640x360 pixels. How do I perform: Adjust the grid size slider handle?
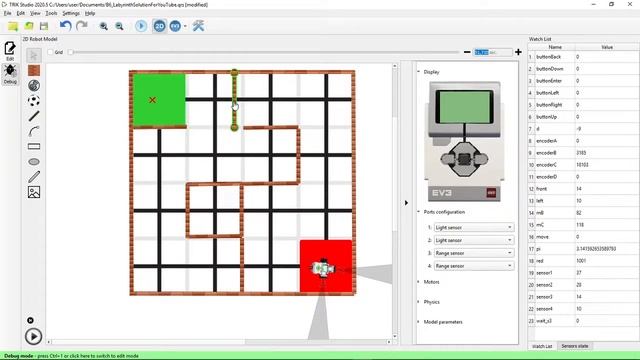(71, 52)
